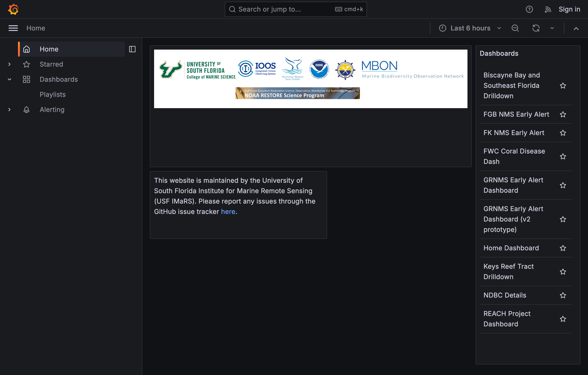Image resolution: width=588 pixels, height=375 pixels.
Task: Star the Home Dashboard entry
Action: tap(563, 248)
